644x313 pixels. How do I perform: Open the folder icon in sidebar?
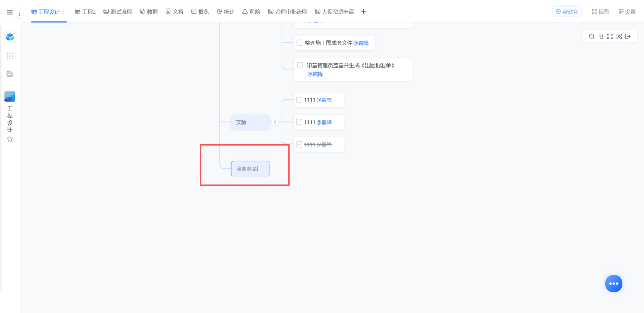[10, 74]
